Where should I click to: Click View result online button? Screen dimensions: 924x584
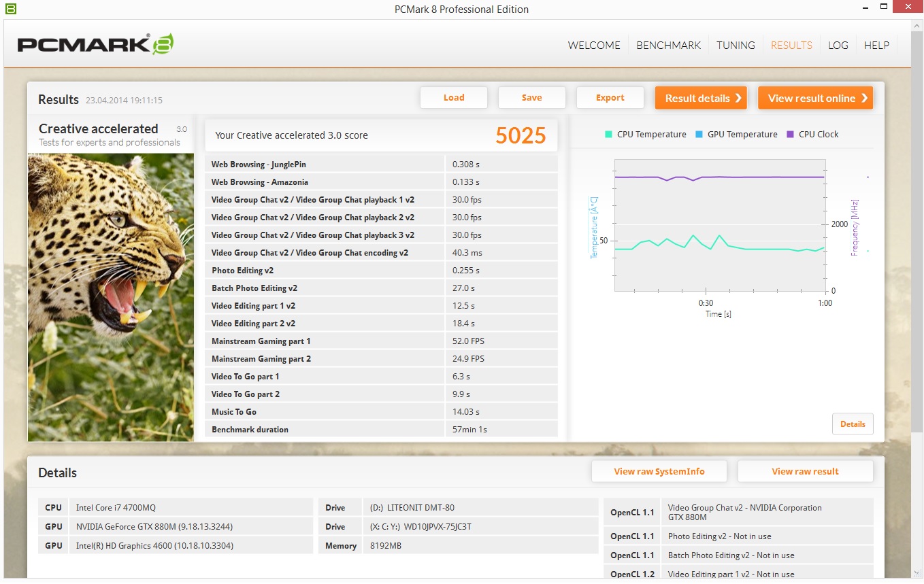[x=815, y=98]
